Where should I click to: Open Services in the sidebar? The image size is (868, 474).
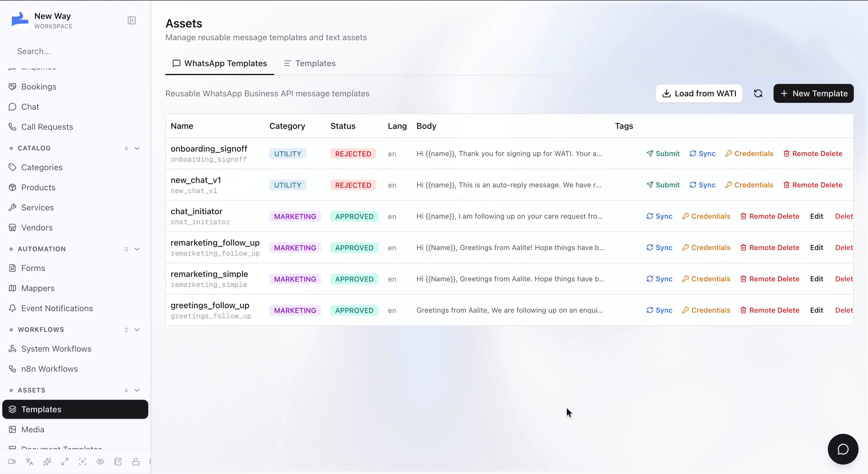pos(75,207)
